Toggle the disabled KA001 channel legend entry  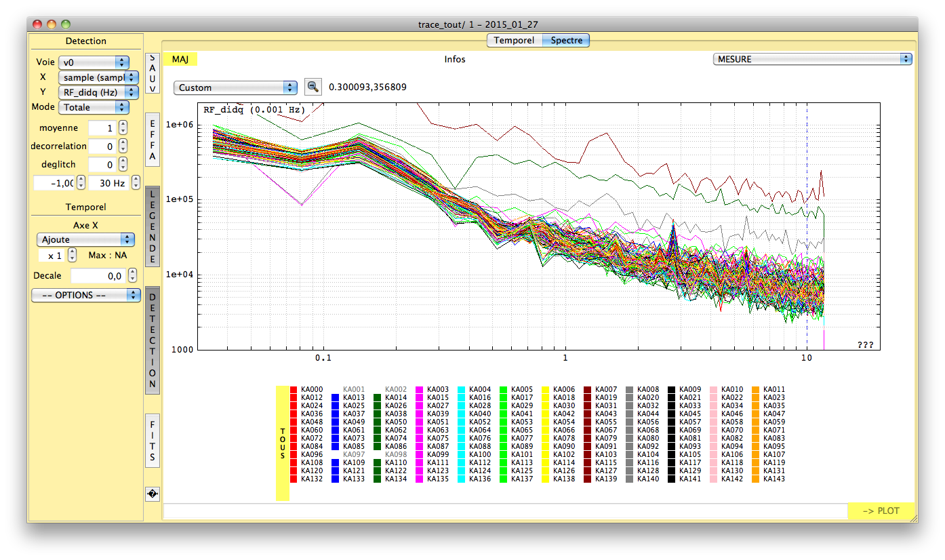tap(353, 390)
